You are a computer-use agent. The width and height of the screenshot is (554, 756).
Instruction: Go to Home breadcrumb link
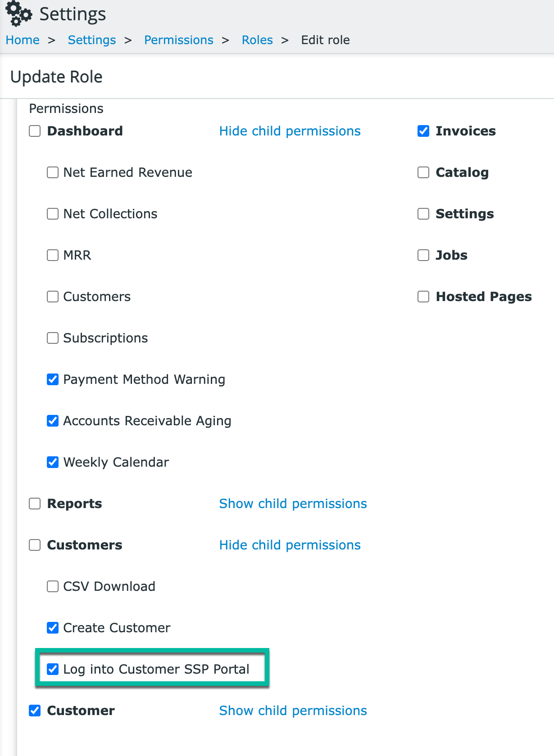pyautogui.click(x=23, y=40)
